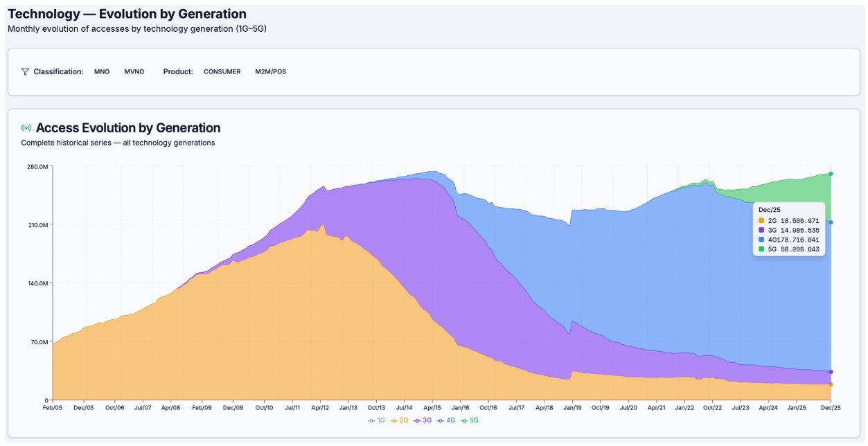This screenshot has width=868, height=446.
Task: Toggle the MNO classification filter
Action: point(102,72)
